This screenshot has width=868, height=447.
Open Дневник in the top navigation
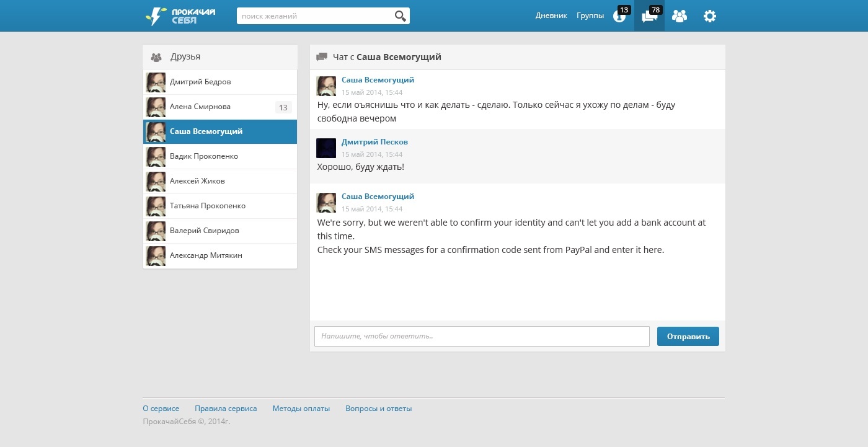[551, 16]
